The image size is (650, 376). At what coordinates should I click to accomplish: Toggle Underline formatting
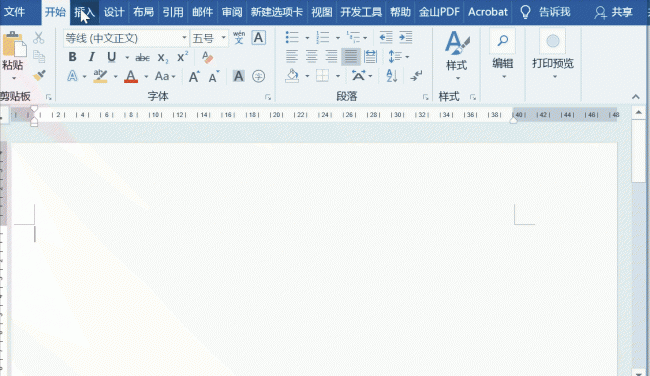tap(111, 57)
